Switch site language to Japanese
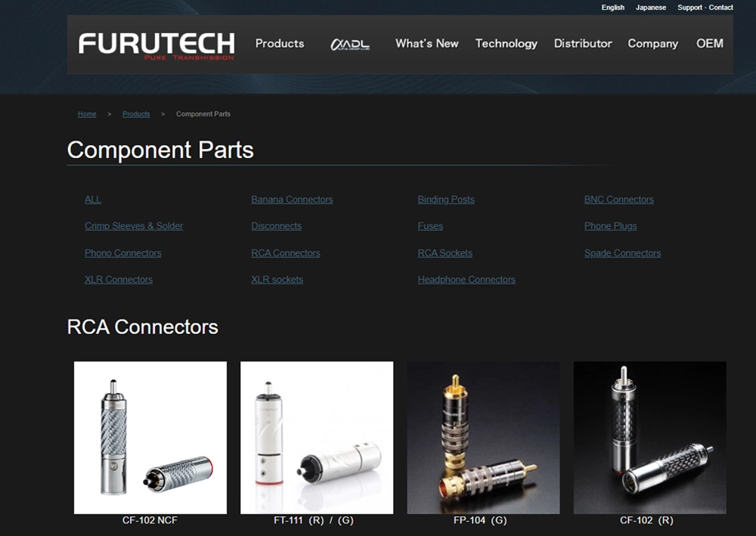This screenshot has width=756, height=536. click(x=651, y=8)
